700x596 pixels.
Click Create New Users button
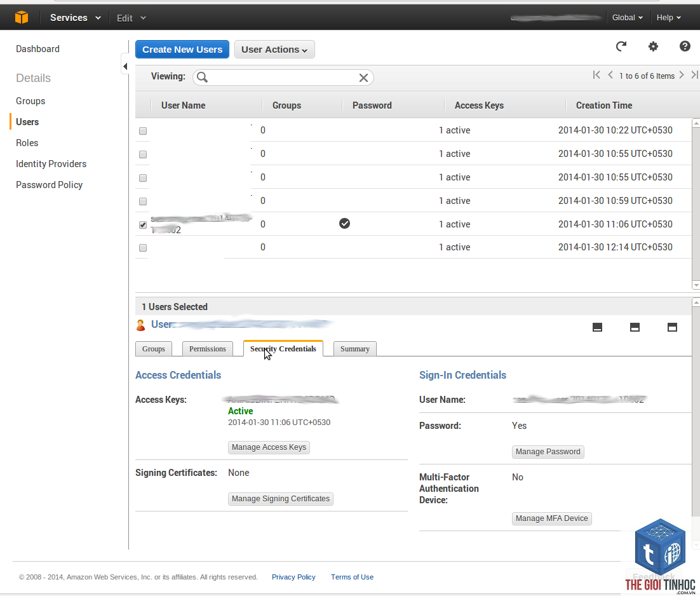(182, 49)
